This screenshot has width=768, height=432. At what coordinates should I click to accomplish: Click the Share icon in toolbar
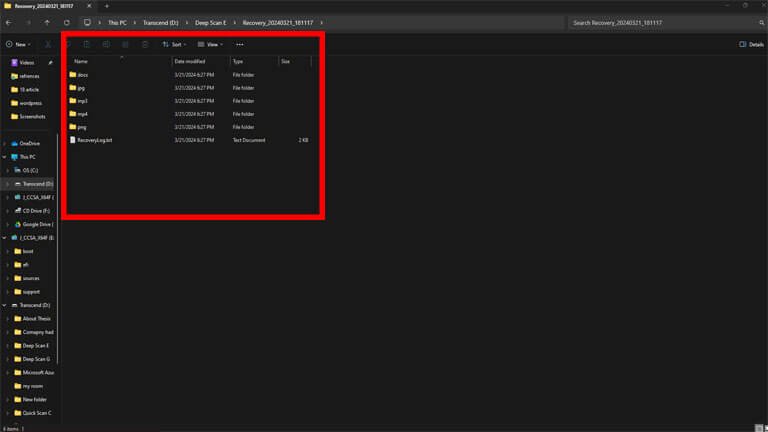pos(125,45)
